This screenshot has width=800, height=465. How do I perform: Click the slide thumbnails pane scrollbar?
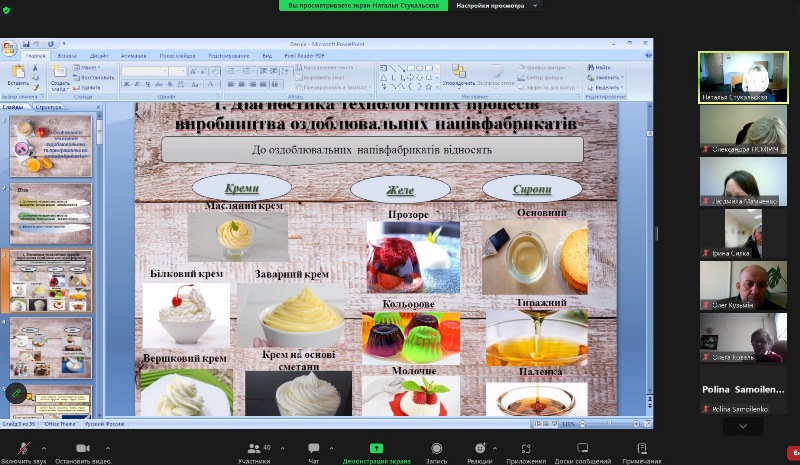pyautogui.click(x=99, y=264)
